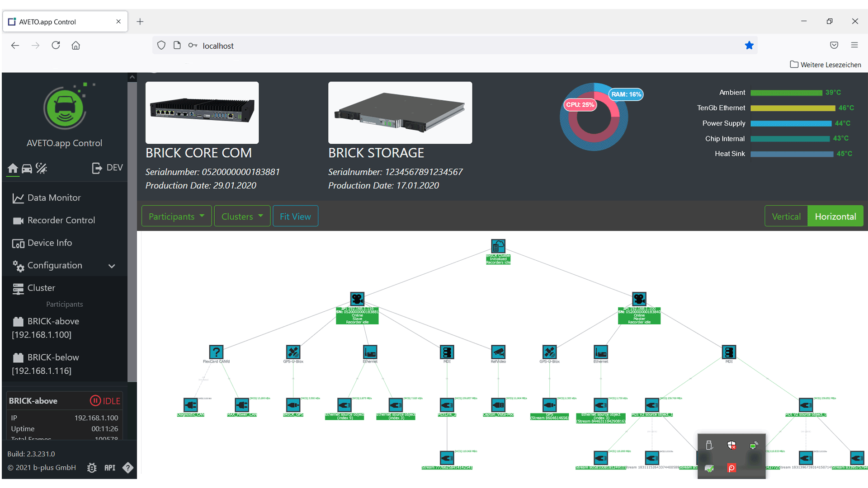The image size is (868, 488).
Task: Click the RAM 16% chart label
Action: coord(626,94)
